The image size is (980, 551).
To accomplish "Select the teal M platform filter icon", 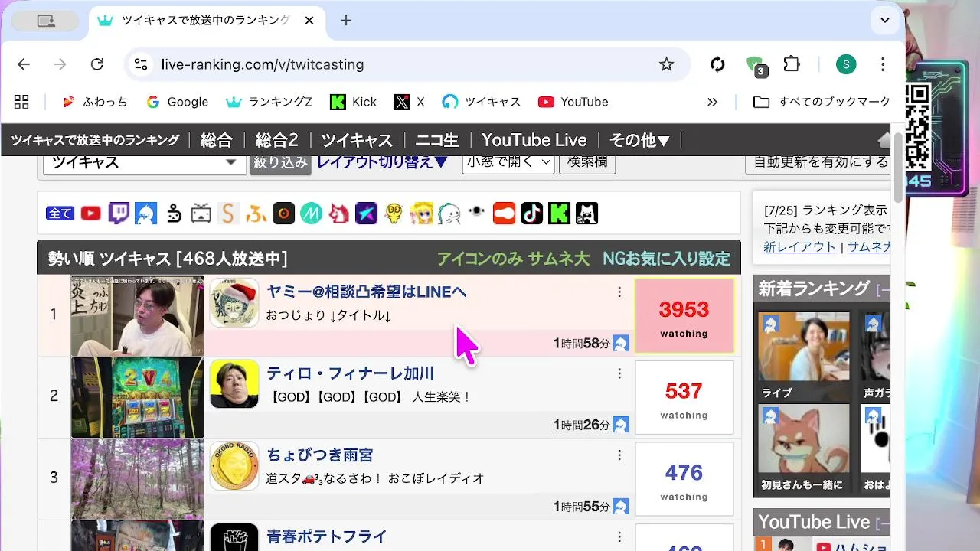I will click(x=311, y=214).
